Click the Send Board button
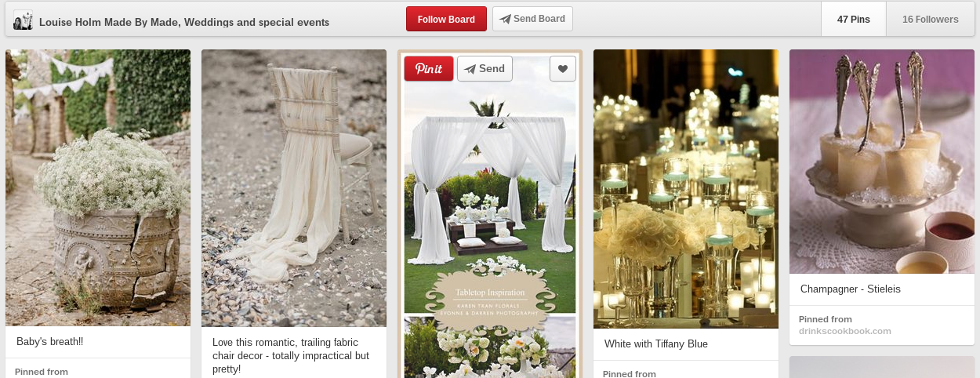Image resolution: width=980 pixels, height=378 pixels. (x=532, y=19)
